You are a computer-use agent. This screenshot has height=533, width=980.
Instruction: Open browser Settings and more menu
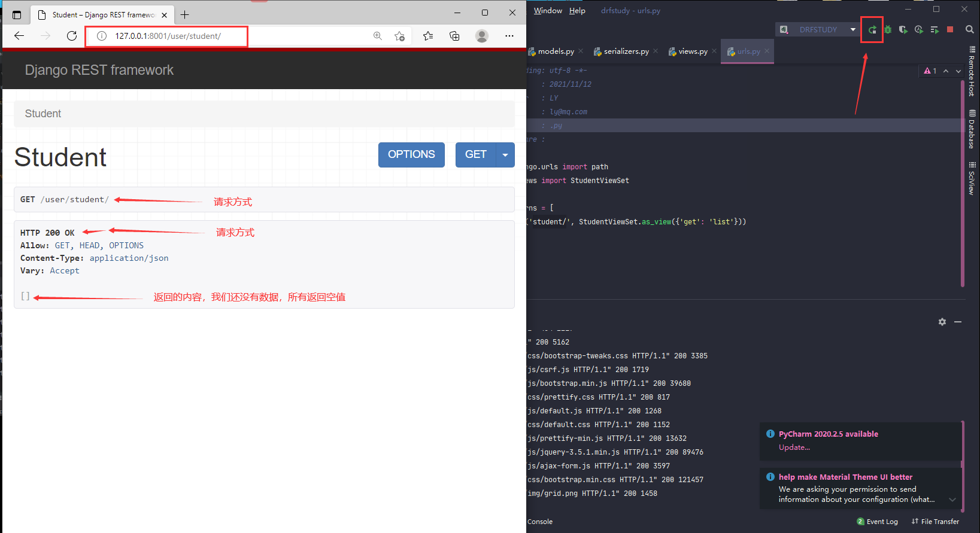[509, 36]
